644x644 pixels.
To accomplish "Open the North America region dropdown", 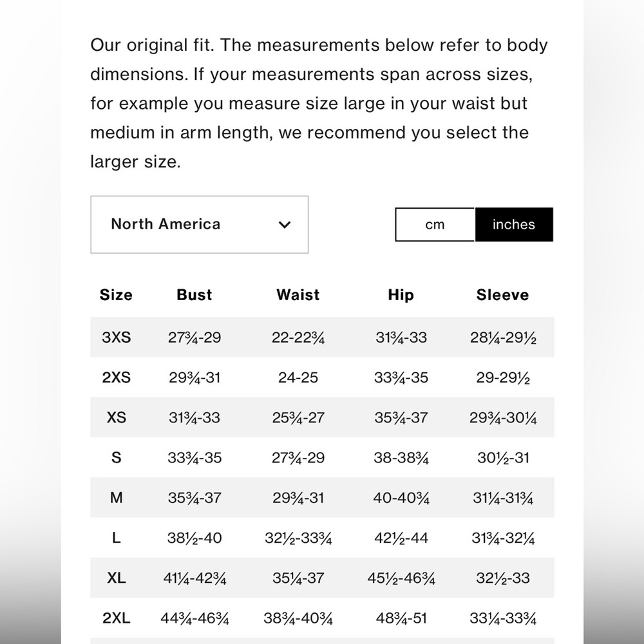I will tap(199, 225).
